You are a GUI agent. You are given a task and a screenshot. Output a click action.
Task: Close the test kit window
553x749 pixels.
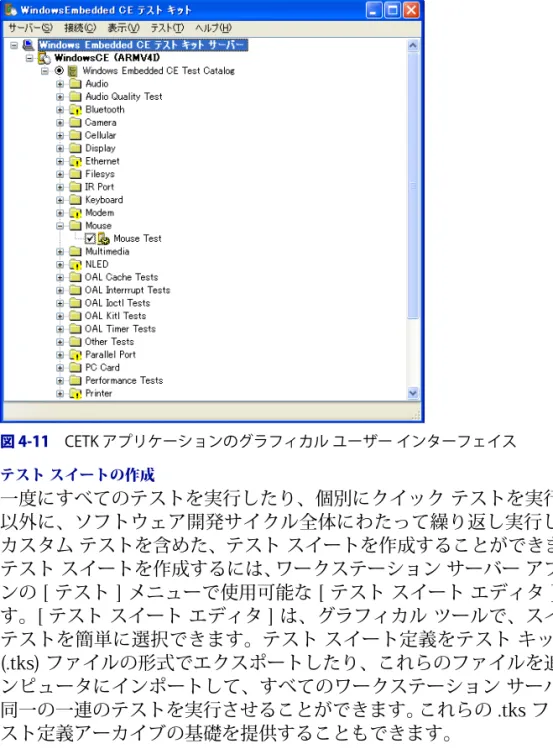(411, 10)
